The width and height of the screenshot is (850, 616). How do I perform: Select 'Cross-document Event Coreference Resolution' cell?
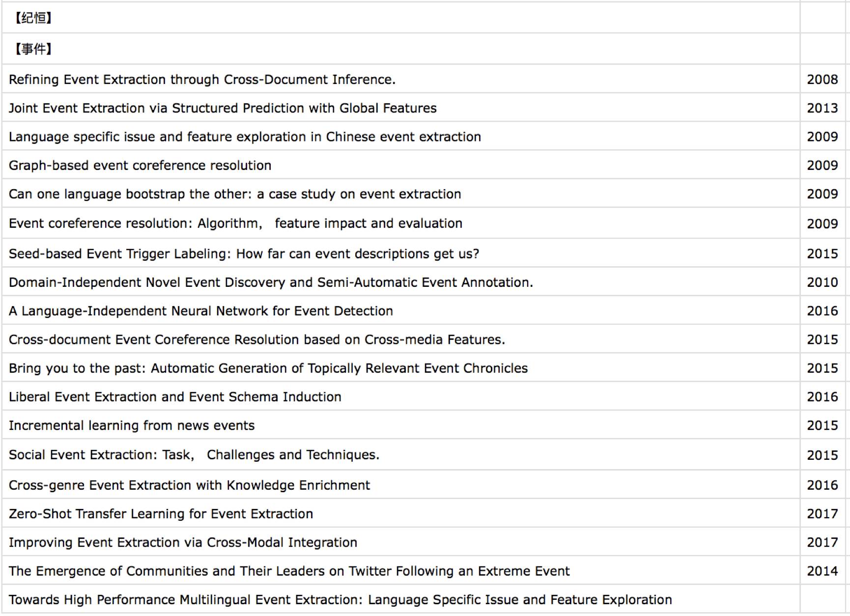click(x=401, y=339)
